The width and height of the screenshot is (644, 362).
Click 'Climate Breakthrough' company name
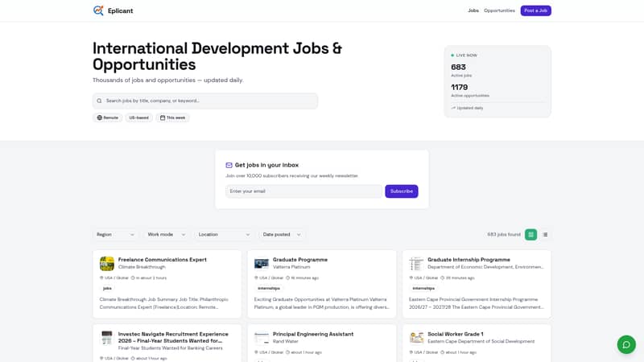(x=142, y=267)
